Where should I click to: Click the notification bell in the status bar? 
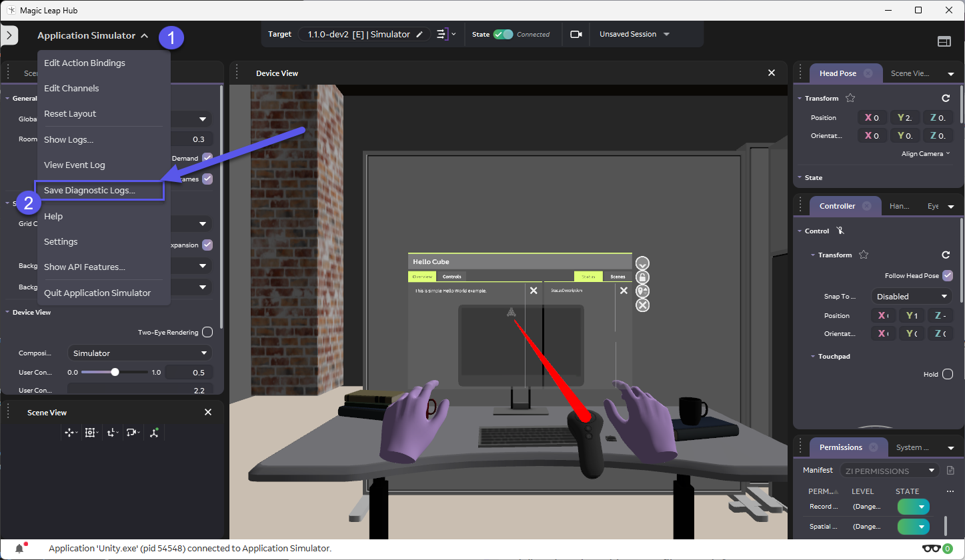point(20,549)
